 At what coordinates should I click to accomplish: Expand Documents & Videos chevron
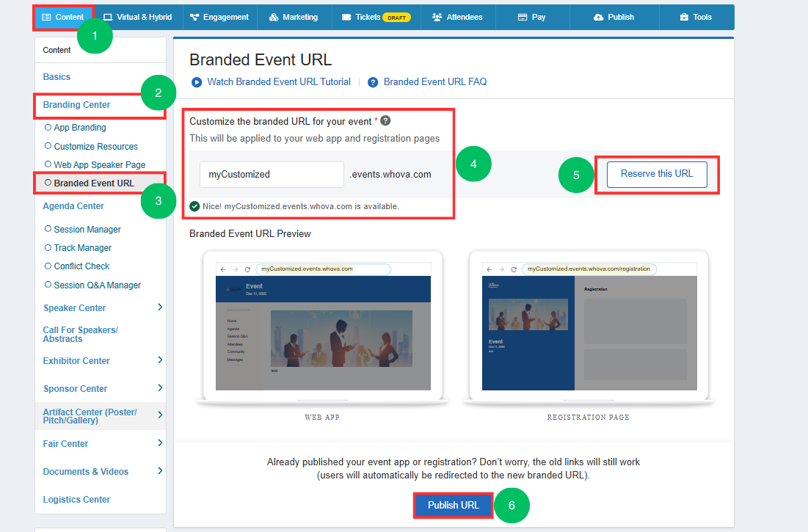(160, 470)
